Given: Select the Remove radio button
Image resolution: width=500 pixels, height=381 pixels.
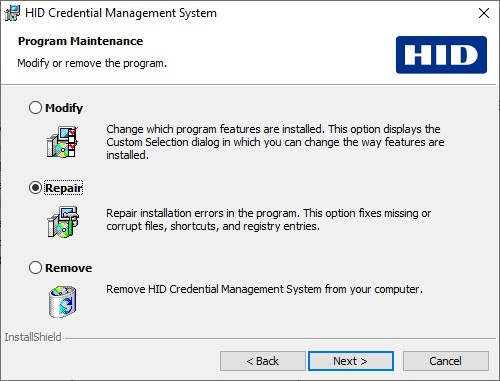Looking at the screenshot, I should pyautogui.click(x=35, y=268).
